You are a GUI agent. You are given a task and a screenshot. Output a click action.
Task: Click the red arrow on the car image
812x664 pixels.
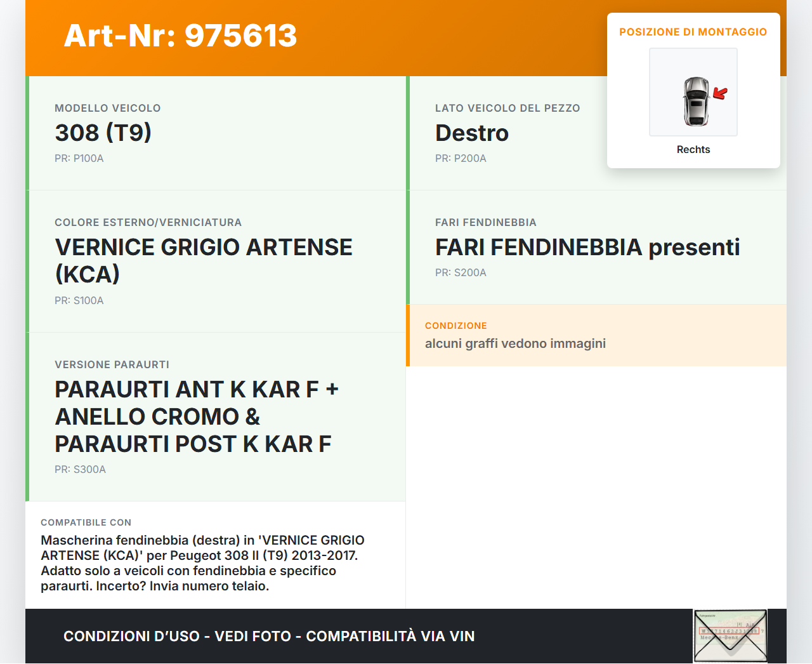[x=720, y=94]
